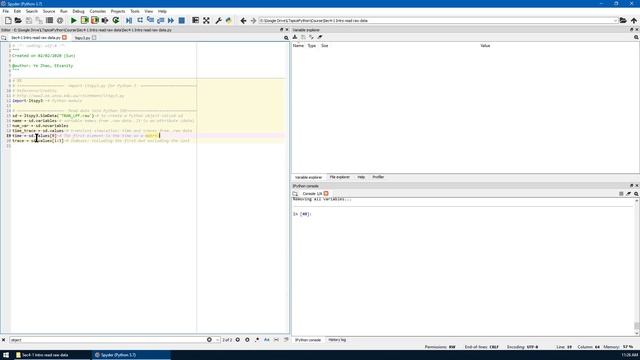Screen dimensions: 640x360
Task: Select IPython console bottom tab
Action: click(308, 340)
